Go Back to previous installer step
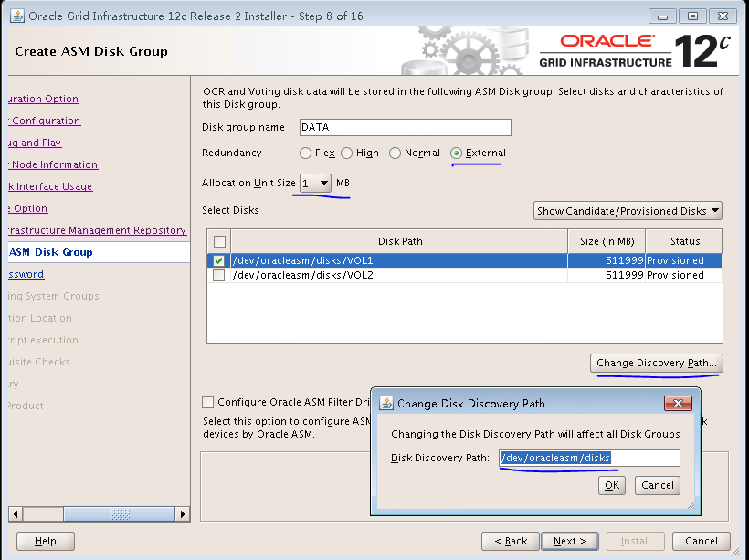The width and height of the screenshot is (749, 560). [x=511, y=541]
